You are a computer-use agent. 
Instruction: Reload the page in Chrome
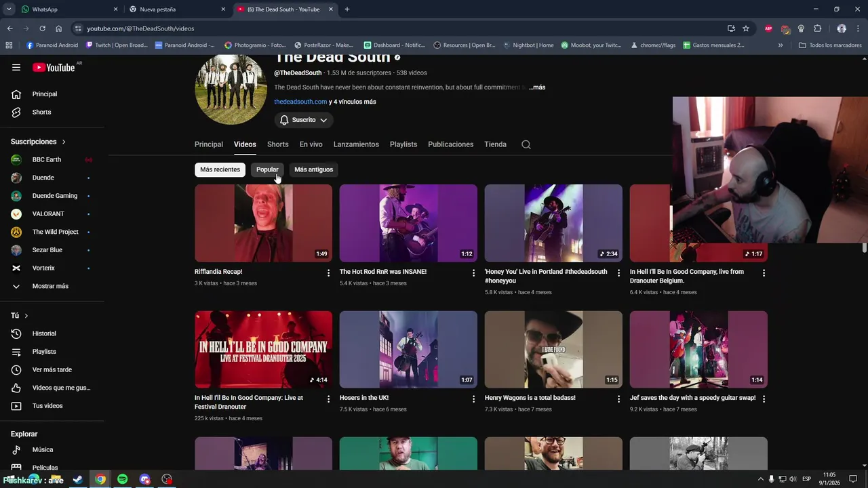42,28
